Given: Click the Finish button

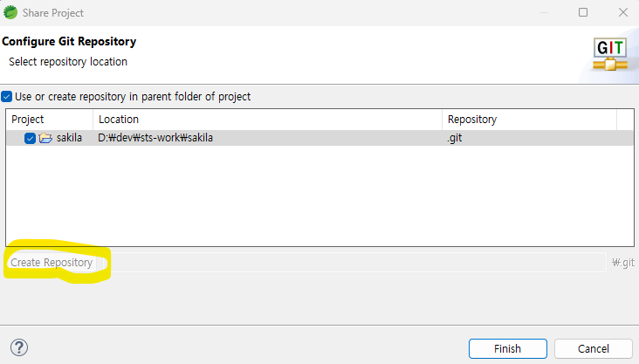Looking at the screenshot, I should (508, 349).
